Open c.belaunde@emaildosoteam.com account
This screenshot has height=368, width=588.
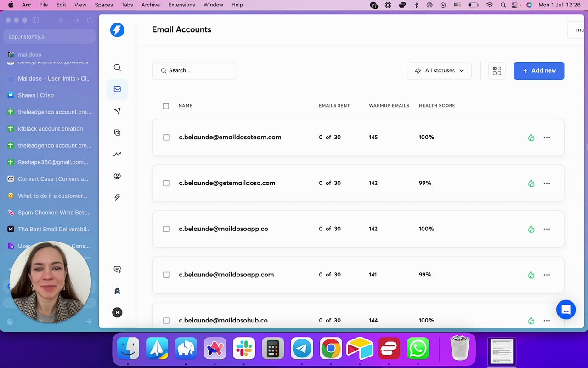pos(230,137)
